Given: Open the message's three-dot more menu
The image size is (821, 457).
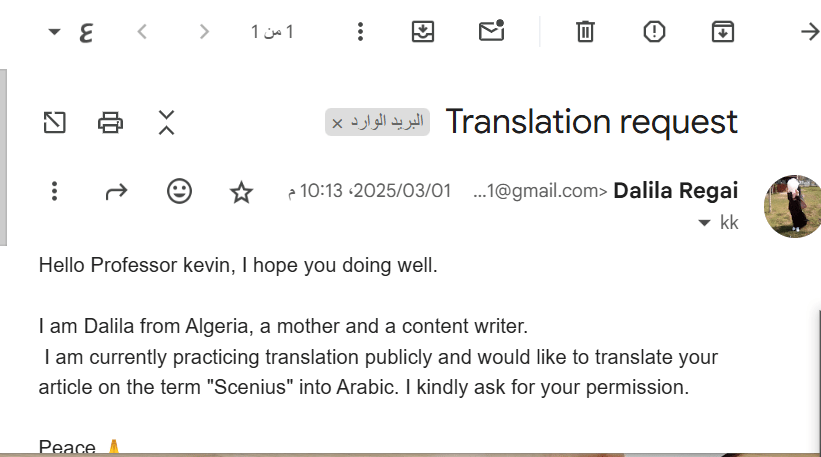Looking at the screenshot, I should [x=55, y=191].
